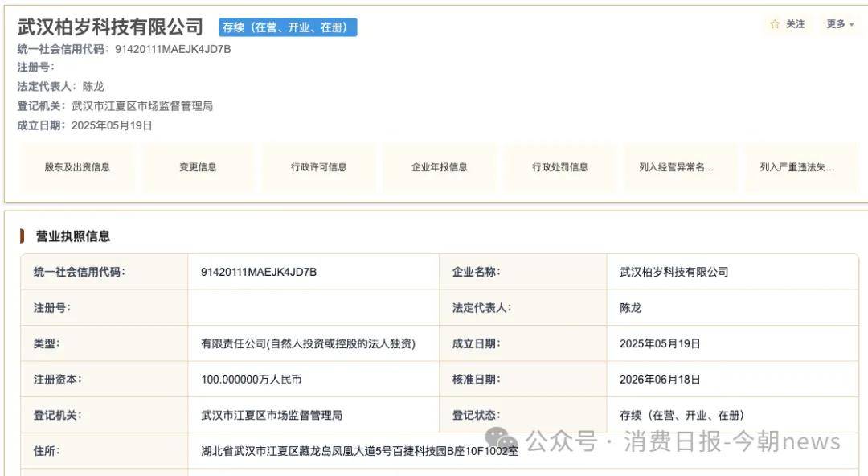Select the 类型 value 有限责任公司 cell
This screenshot has width=868, height=476.
[308, 343]
